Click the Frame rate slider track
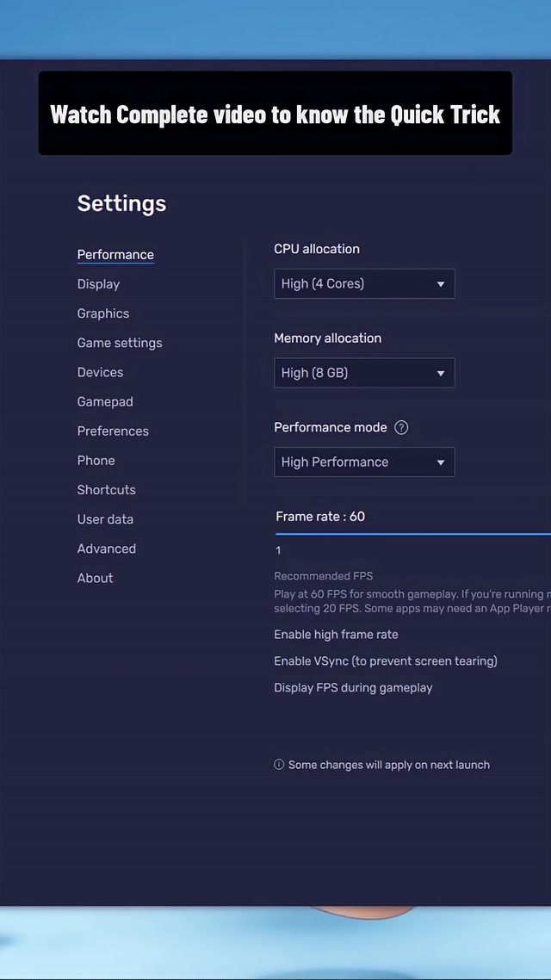Viewport: 551px width, 980px height. [413, 534]
